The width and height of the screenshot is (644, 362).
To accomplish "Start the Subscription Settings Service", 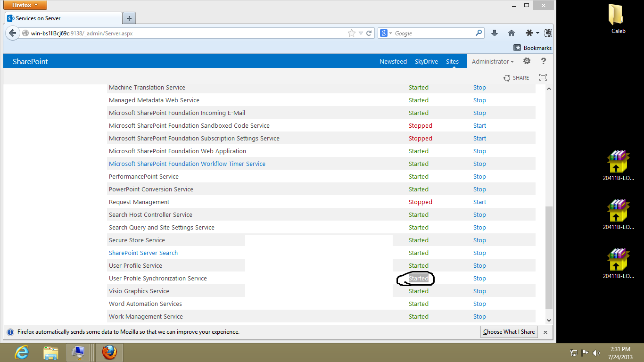I will tap(479, 139).
